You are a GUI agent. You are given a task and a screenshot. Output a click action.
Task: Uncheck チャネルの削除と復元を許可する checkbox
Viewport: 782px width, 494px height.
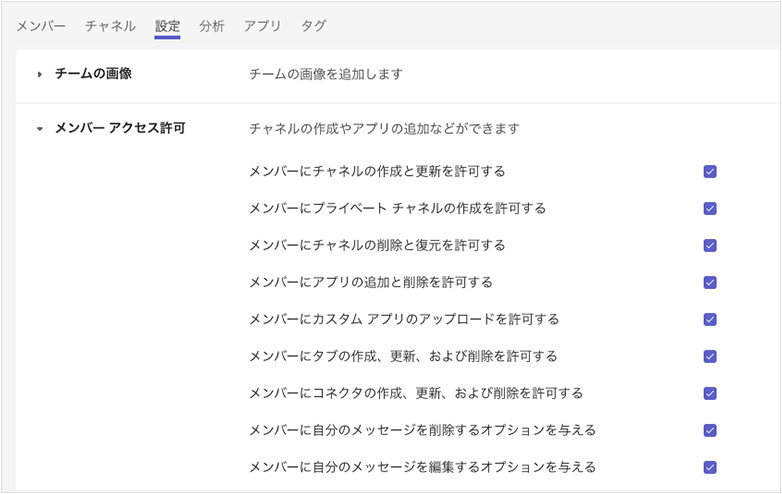click(710, 245)
